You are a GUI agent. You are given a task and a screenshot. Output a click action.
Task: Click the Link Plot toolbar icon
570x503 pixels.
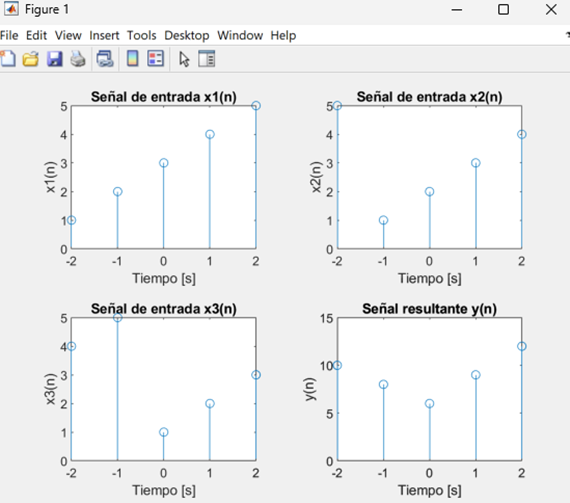click(x=105, y=59)
